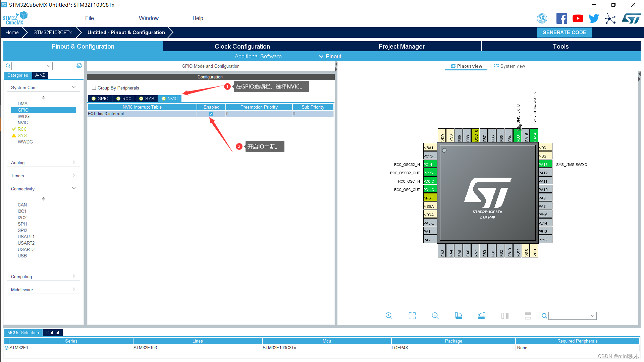Click EXTI line3 interrupt row
Screen dimensions: 644x362
click(210, 114)
